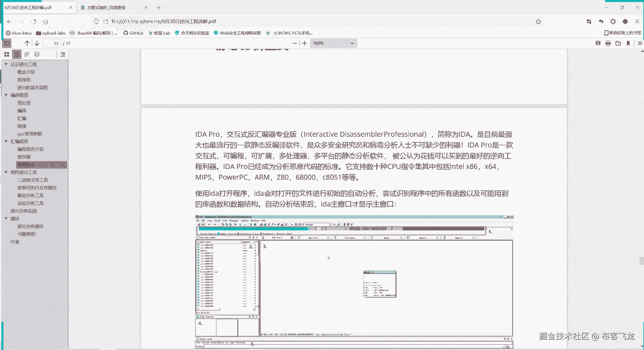Viewport: 644px width, 350px height.
Task: Jump to 逆向分析实战 in the outline
Action: pos(24,211)
